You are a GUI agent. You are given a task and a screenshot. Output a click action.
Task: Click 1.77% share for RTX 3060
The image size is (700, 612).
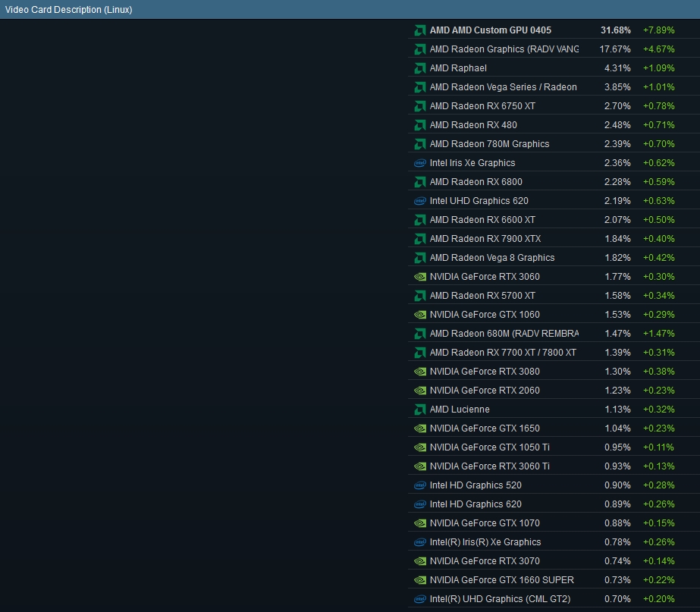click(617, 277)
